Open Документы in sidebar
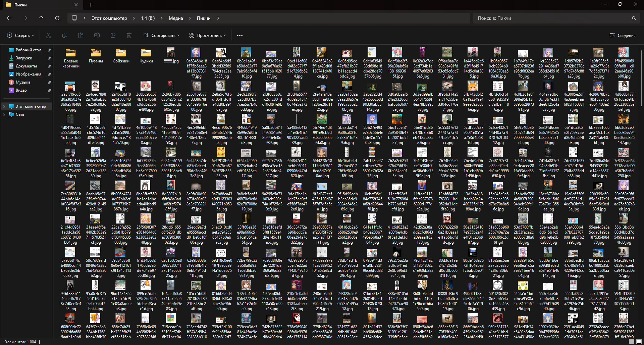The height and width of the screenshot is (345, 644). [x=26, y=66]
